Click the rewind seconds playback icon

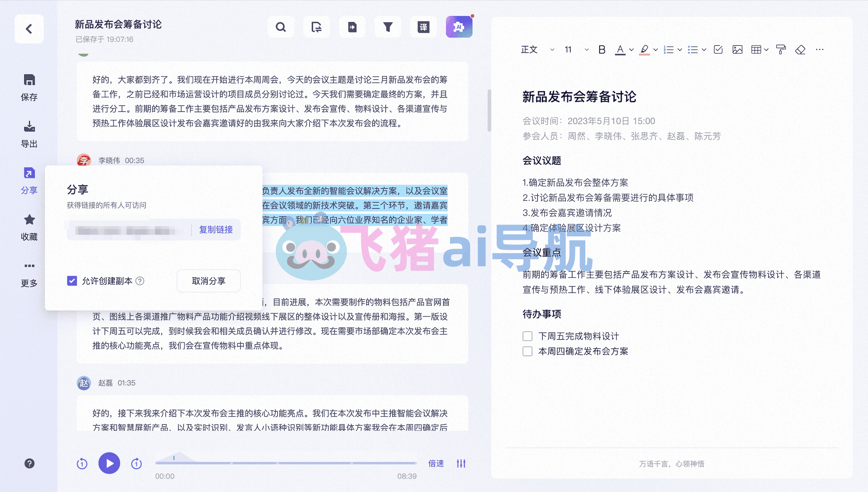click(x=82, y=463)
